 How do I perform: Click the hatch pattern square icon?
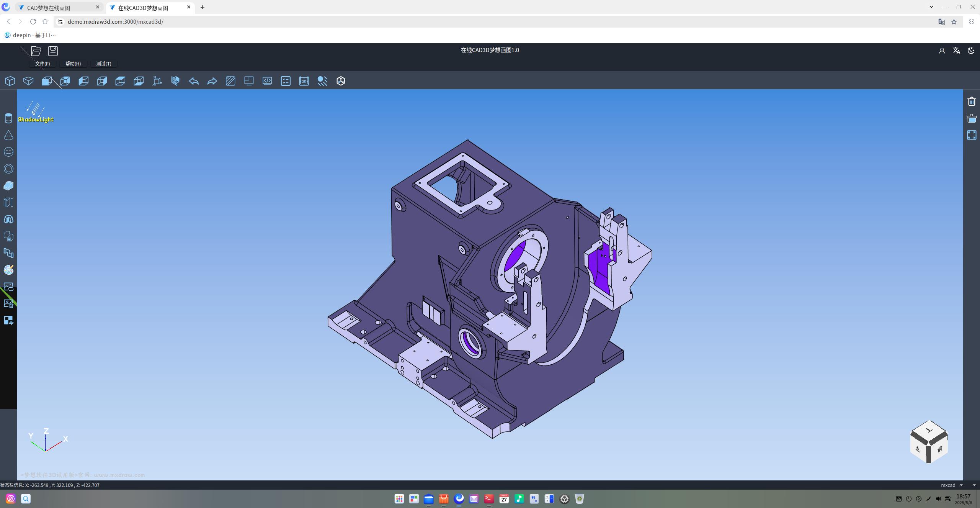(230, 81)
